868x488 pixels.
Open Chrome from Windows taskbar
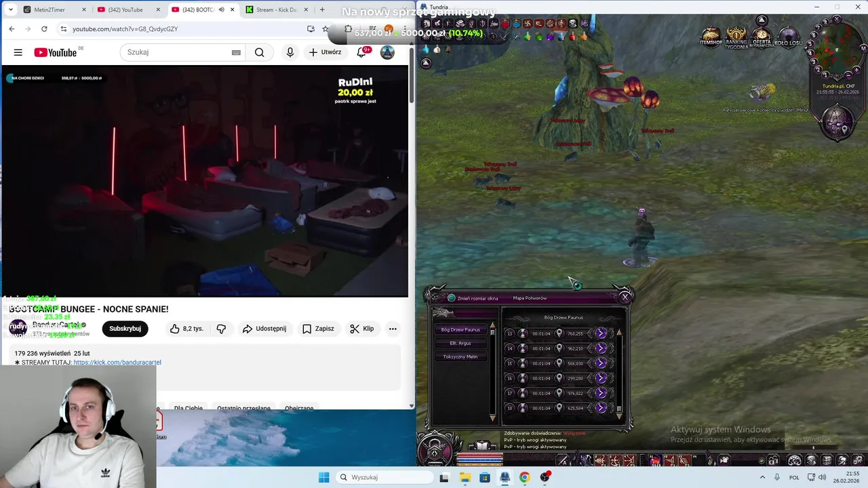tap(524, 477)
